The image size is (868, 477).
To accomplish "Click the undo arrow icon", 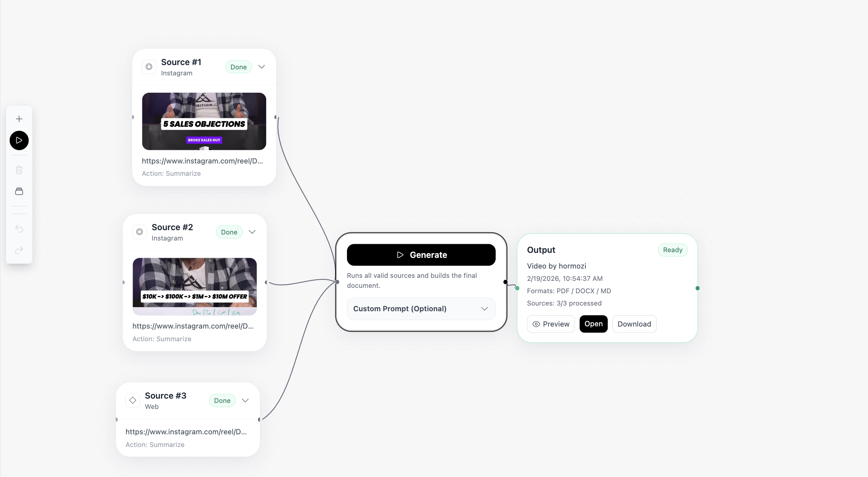I will tap(19, 229).
